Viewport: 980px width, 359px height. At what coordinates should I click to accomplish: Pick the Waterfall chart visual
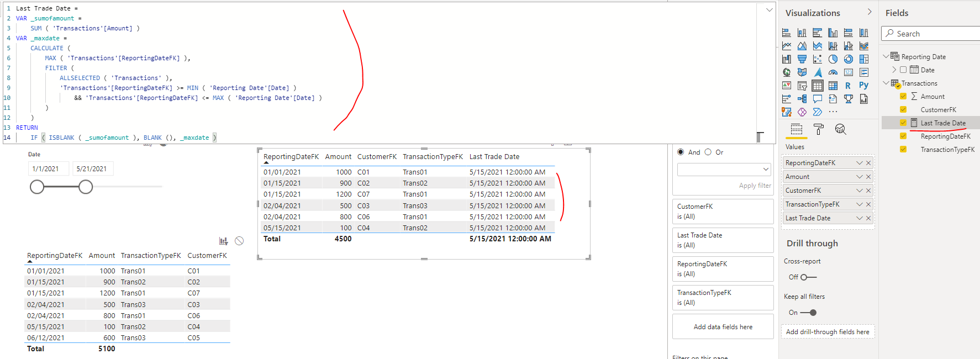tap(787, 59)
